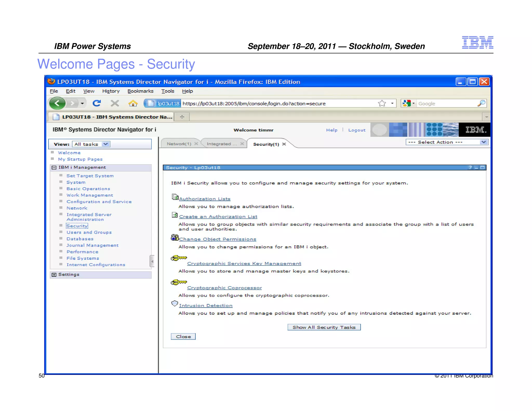Open the list all tabs dropdown
Image resolution: width=532 pixels, height=411 pixels.
point(486,117)
